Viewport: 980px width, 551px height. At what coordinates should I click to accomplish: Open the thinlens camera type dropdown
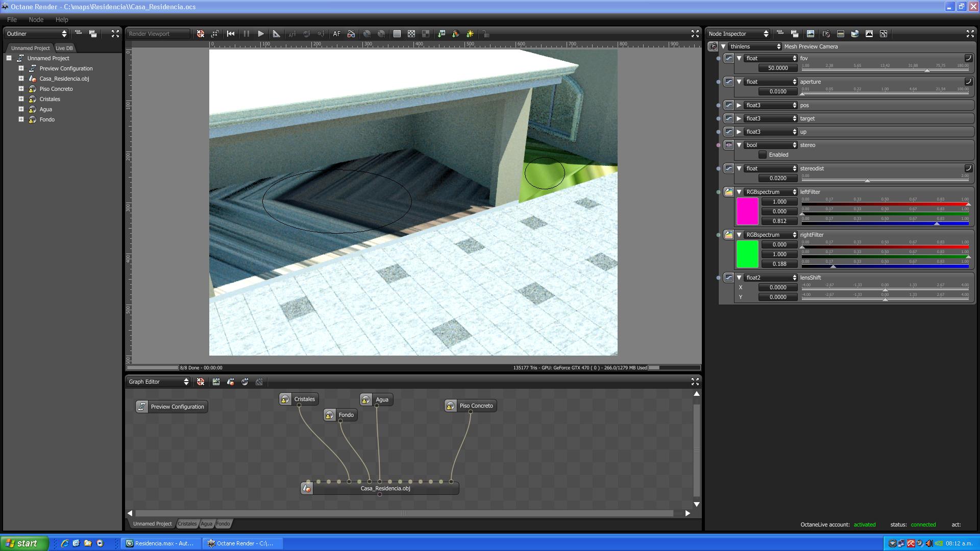[x=754, y=46]
